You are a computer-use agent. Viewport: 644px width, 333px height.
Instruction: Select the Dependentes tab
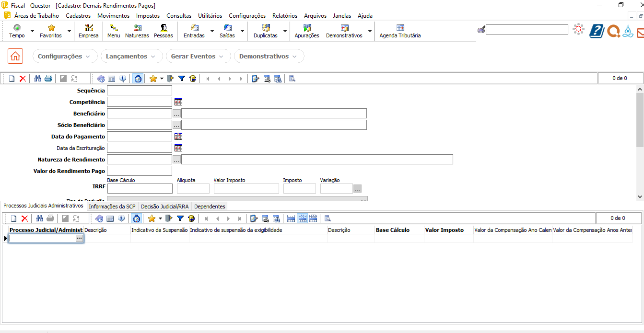point(210,207)
